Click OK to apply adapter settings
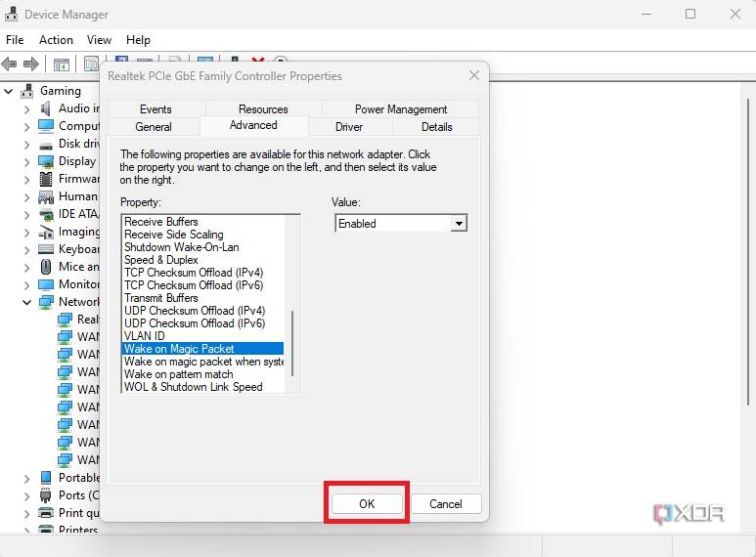 tap(367, 504)
